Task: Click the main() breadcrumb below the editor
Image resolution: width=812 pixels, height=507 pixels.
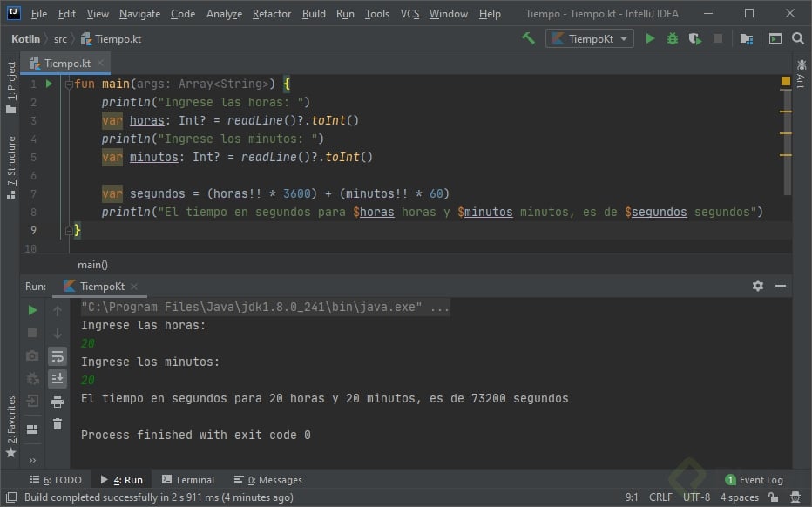Action: click(92, 265)
